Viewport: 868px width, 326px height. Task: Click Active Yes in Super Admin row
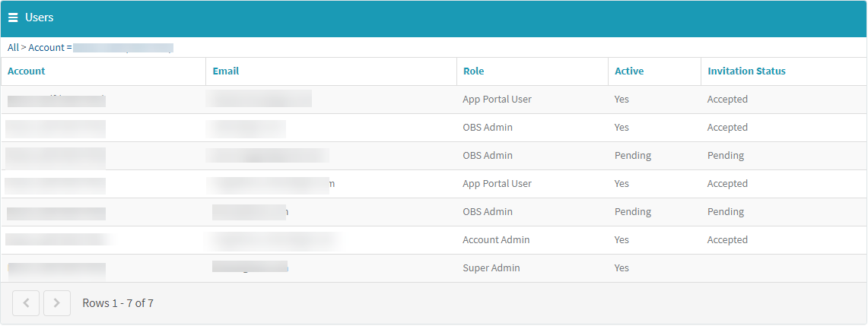622,268
